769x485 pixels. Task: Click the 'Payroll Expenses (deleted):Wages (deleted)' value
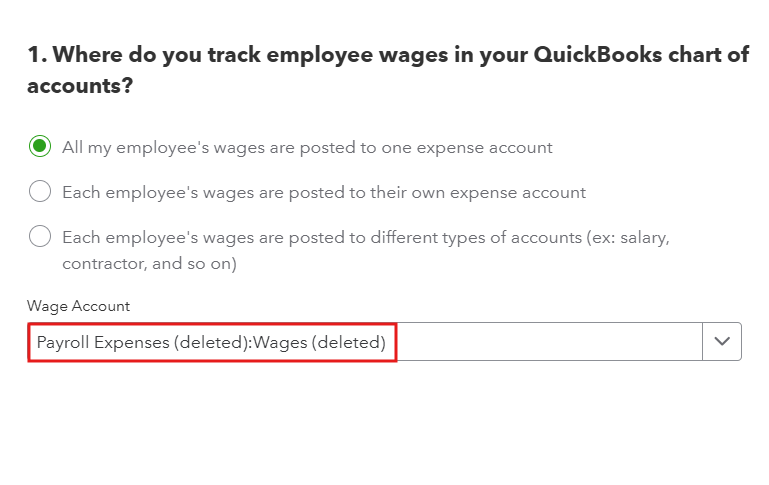point(211,342)
